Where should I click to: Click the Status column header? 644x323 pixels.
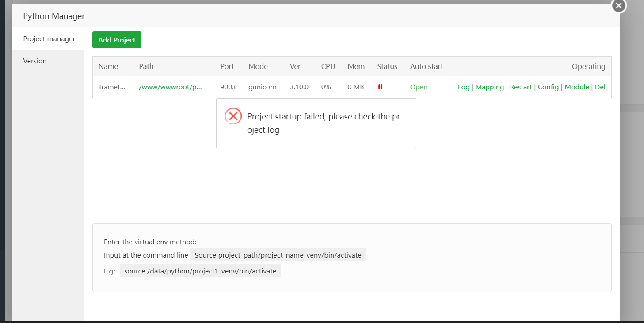(387, 67)
